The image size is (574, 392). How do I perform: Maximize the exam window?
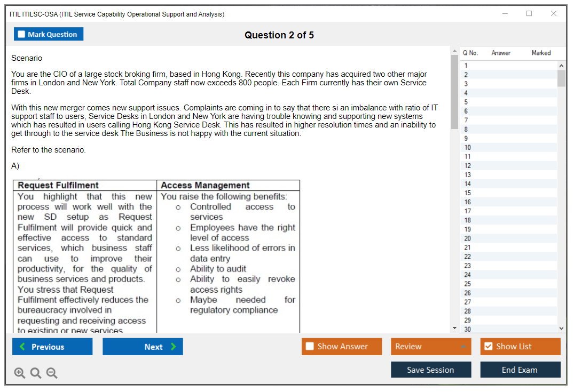click(x=529, y=14)
